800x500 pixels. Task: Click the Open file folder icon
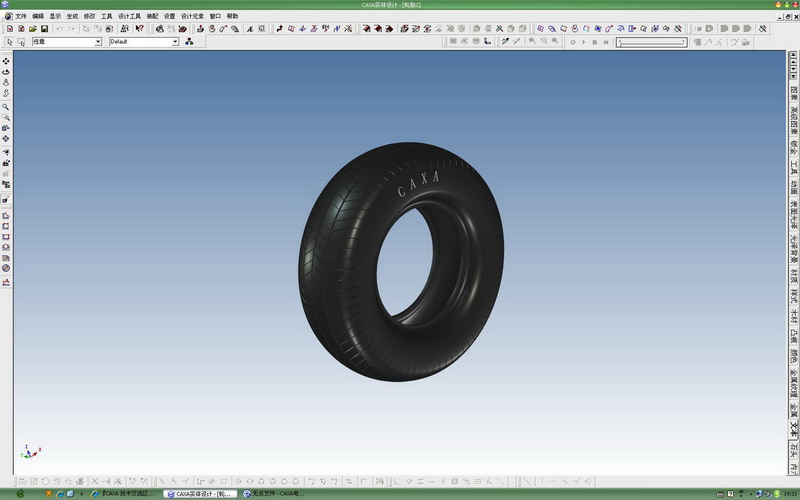pyautogui.click(x=33, y=29)
